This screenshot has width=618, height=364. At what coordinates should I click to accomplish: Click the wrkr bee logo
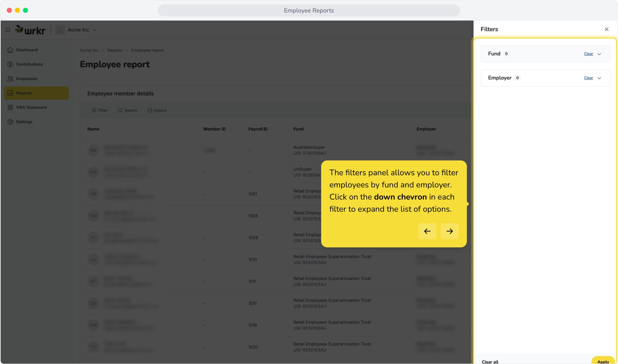tap(30, 30)
